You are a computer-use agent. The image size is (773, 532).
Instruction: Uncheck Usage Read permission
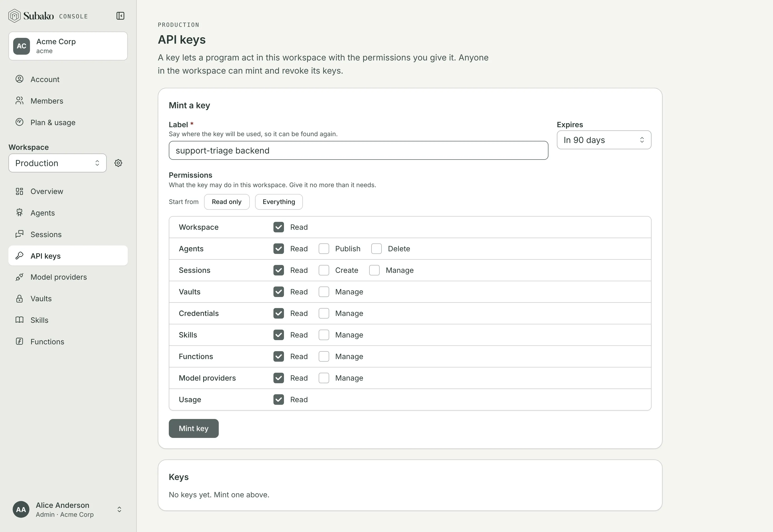pos(279,399)
